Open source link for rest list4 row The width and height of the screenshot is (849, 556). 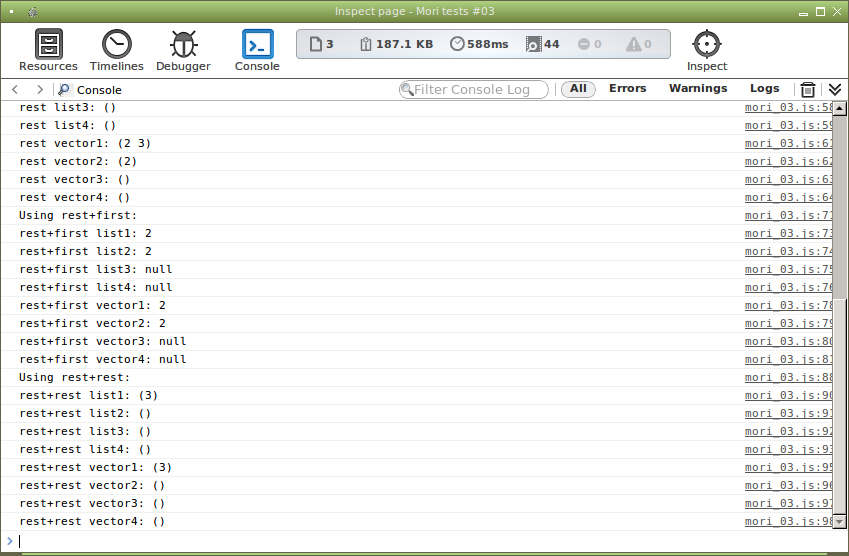coord(788,125)
